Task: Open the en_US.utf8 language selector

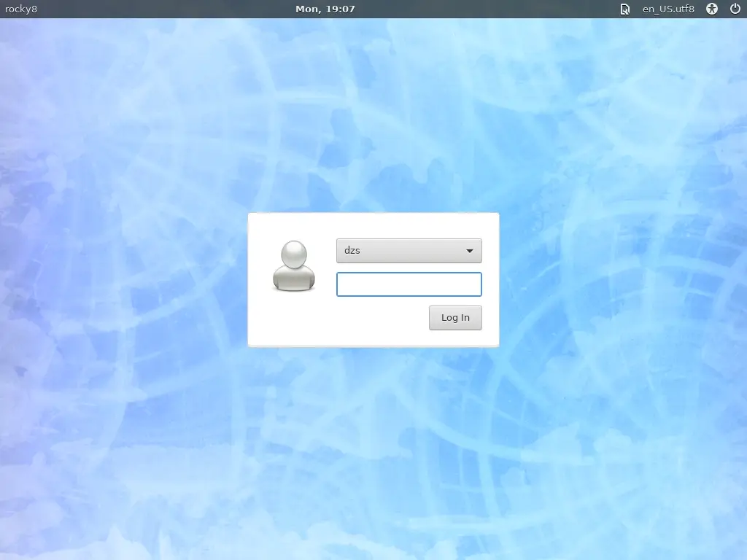Action: pos(668,9)
